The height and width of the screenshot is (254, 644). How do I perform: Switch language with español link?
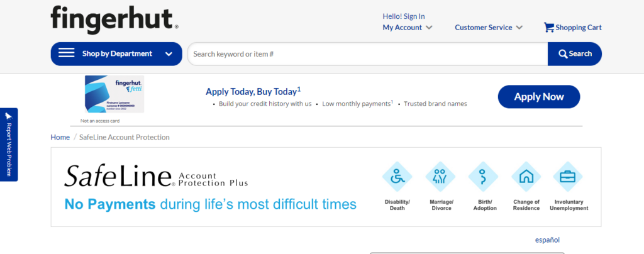point(547,240)
